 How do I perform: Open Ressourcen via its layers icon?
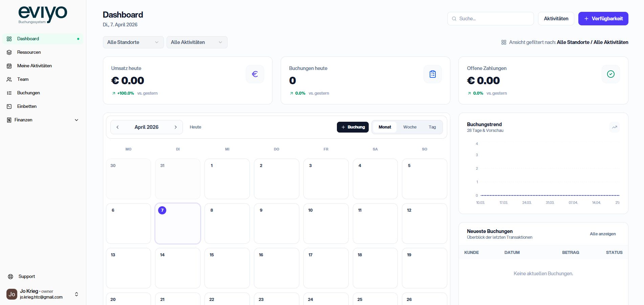click(9, 52)
